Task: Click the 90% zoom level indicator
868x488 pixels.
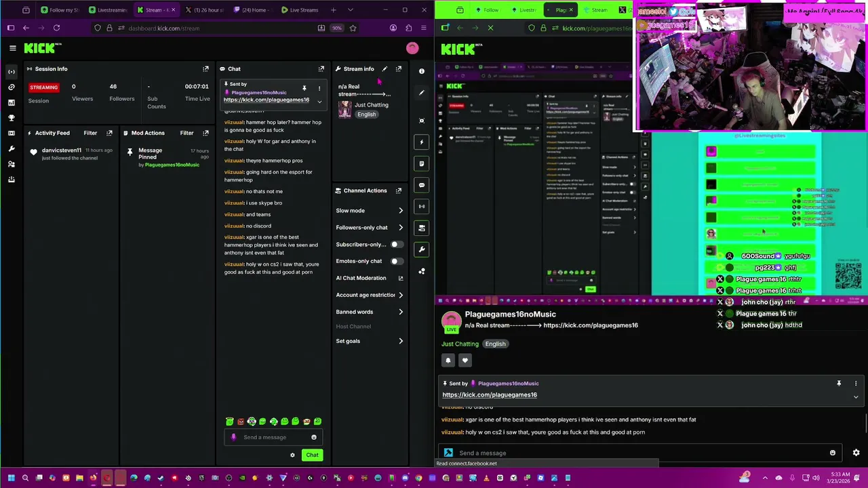Action: (336, 28)
